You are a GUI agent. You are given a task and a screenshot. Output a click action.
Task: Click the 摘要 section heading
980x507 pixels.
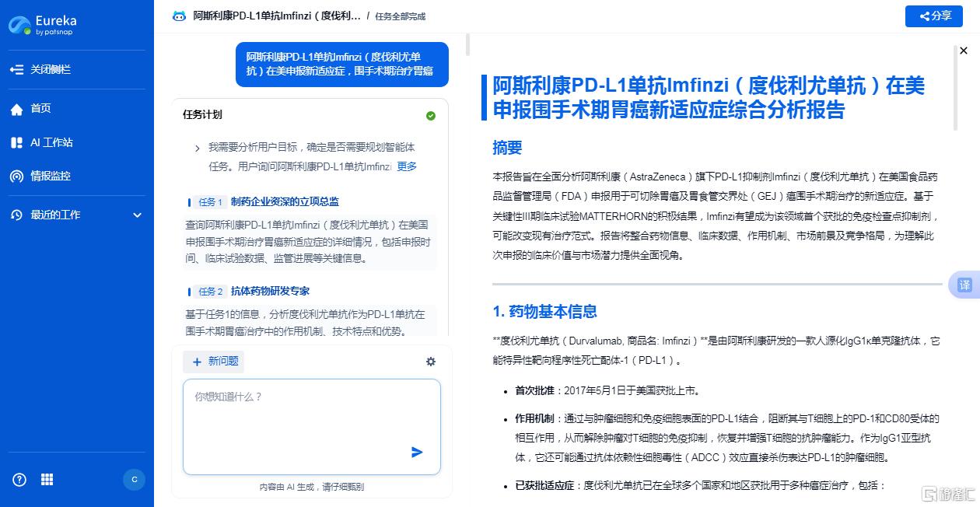click(507, 148)
